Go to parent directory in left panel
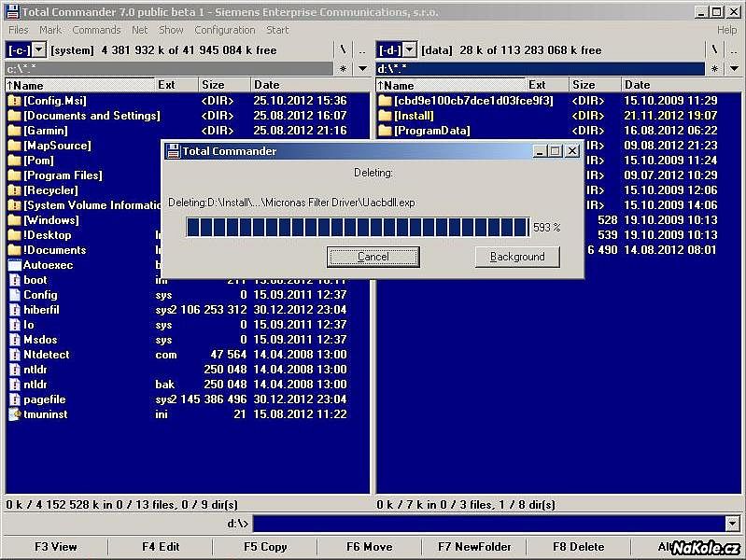Viewport: 746px width, 560px height. click(362, 50)
